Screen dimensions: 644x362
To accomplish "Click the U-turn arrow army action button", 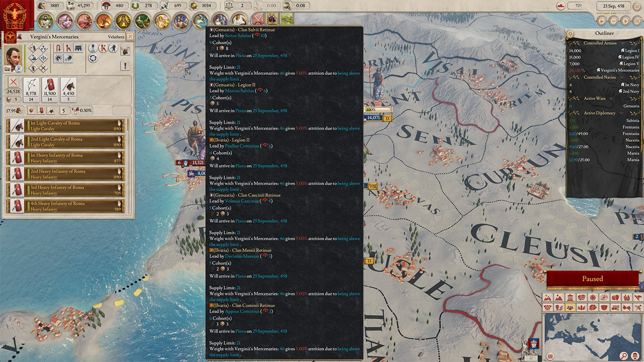I will (58, 48).
